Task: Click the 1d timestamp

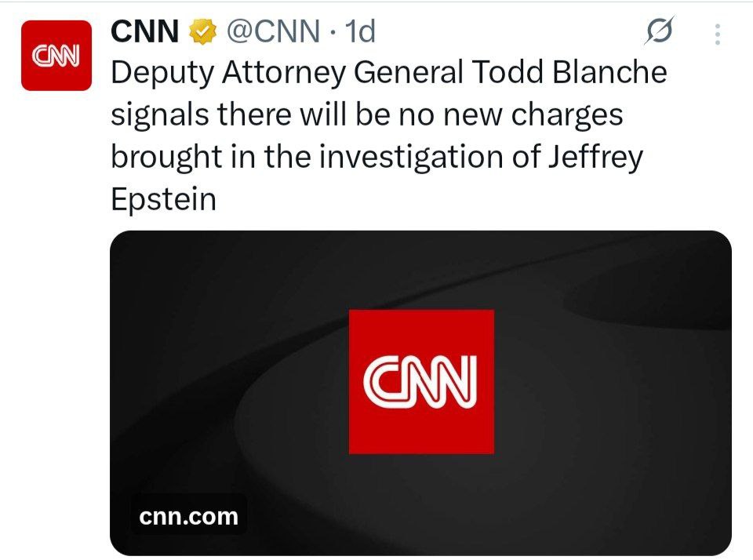Action: 361,32
